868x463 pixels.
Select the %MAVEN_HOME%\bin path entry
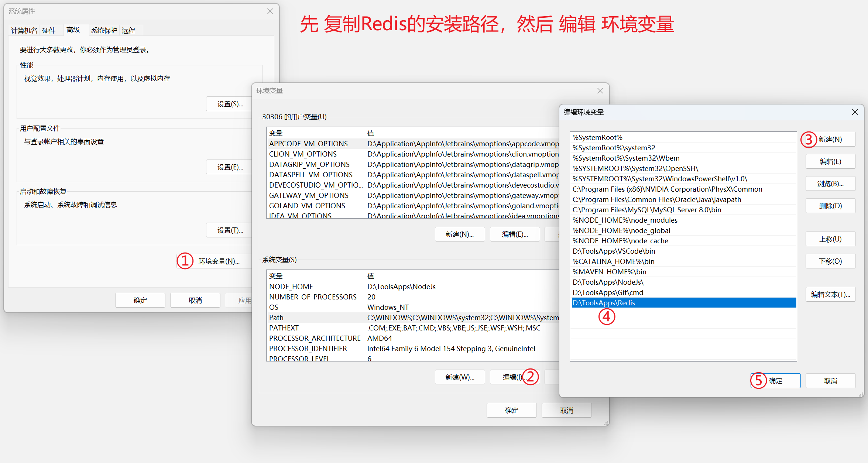(610, 272)
